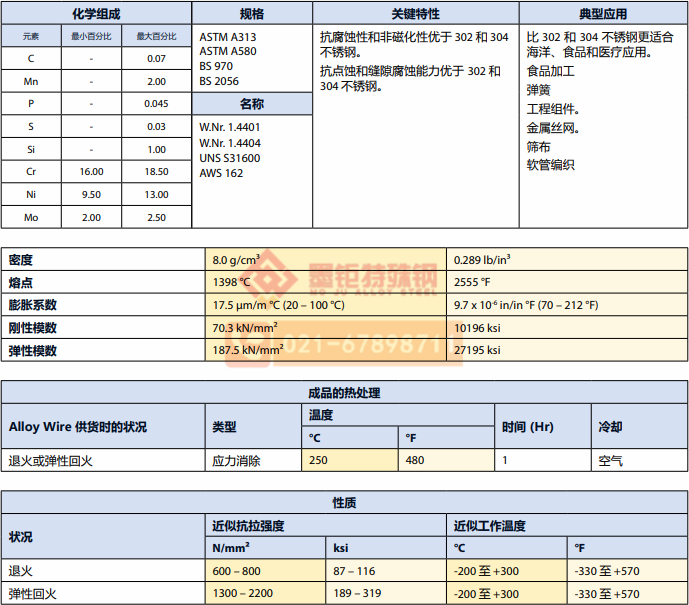
Task: Select the 27195 ksi value
Action: (477, 350)
